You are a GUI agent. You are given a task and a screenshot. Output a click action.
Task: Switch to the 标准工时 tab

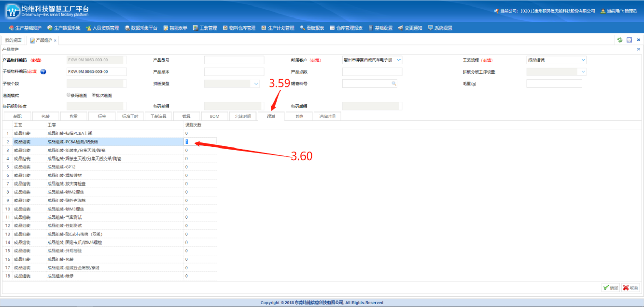pyautogui.click(x=129, y=116)
